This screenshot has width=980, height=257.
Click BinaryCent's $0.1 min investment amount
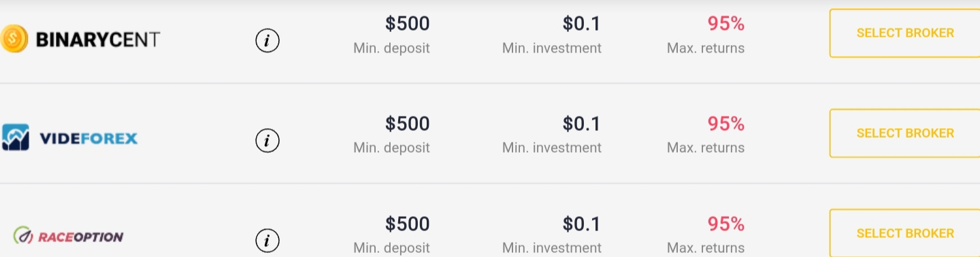coord(582,24)
